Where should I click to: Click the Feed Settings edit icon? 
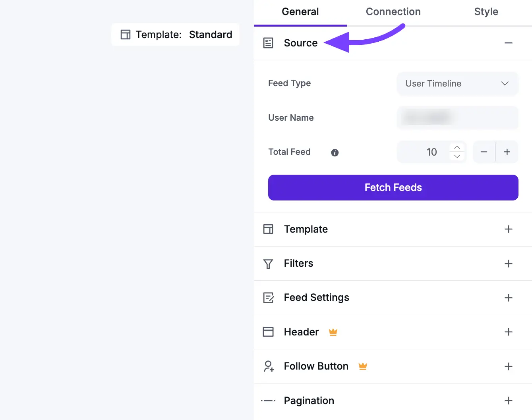tap(269, 298)
